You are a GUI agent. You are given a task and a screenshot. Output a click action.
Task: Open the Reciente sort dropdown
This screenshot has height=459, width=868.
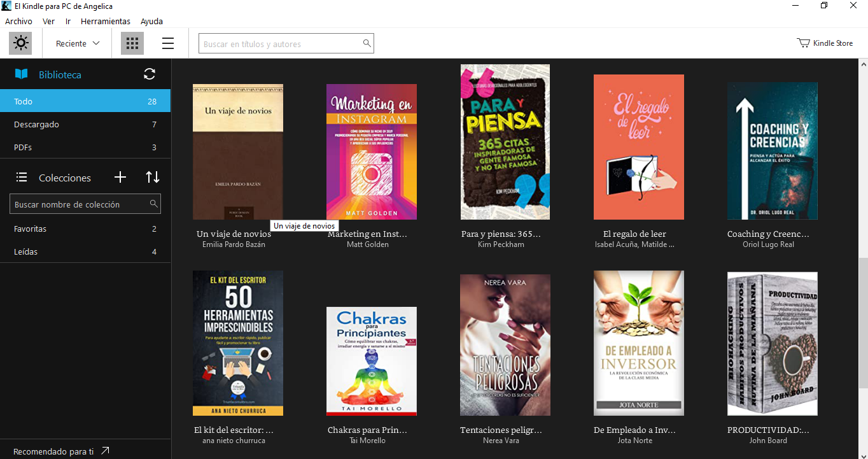pos(78,43)
